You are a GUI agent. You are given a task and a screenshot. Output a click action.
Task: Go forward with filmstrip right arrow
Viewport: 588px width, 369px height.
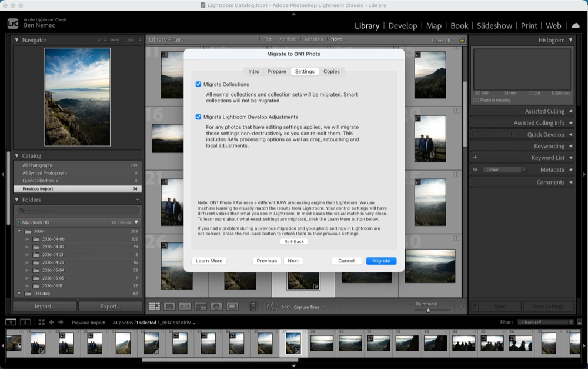61,322
